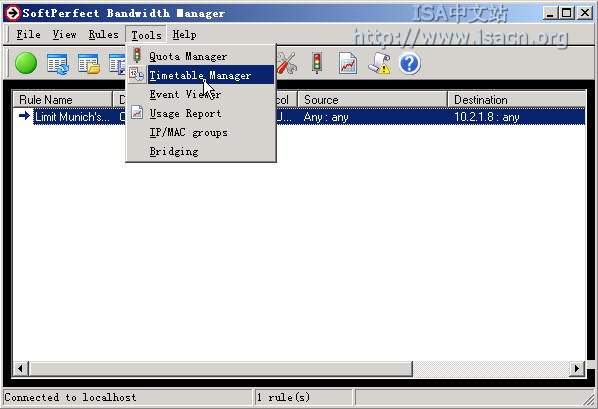
Task: Select Bridging from the Tools menu
Action: tap(201, 151)
